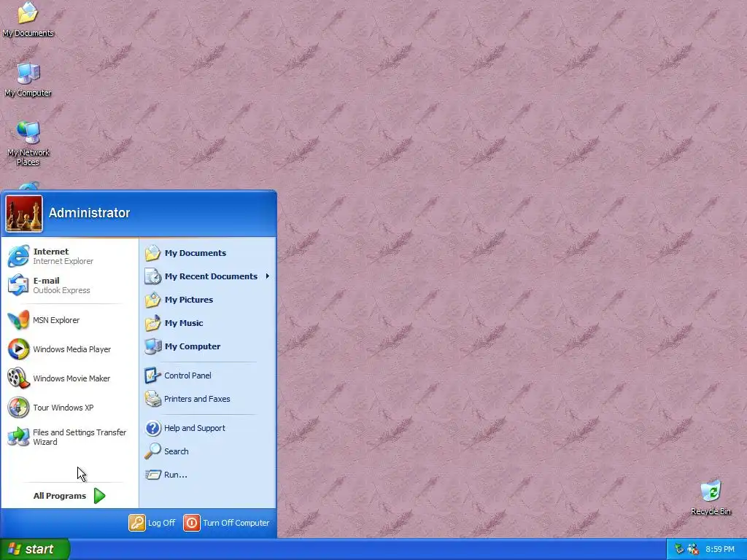This screenshot has width=747, height=560.
Task: Open Control Panel icon
Action: (x=153, y=376)
